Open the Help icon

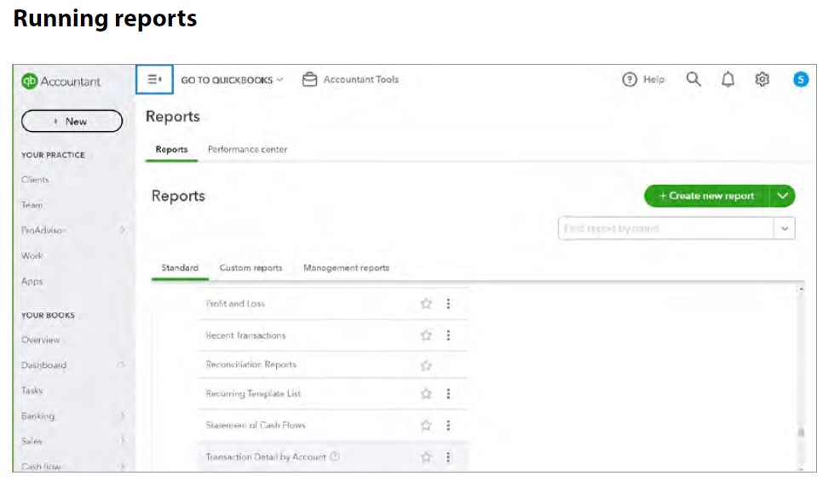click(x=630, y=79)
